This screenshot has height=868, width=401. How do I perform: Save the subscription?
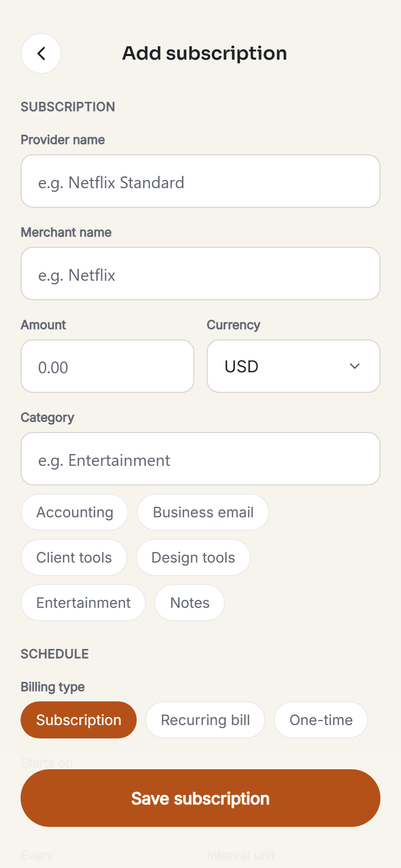200,798
